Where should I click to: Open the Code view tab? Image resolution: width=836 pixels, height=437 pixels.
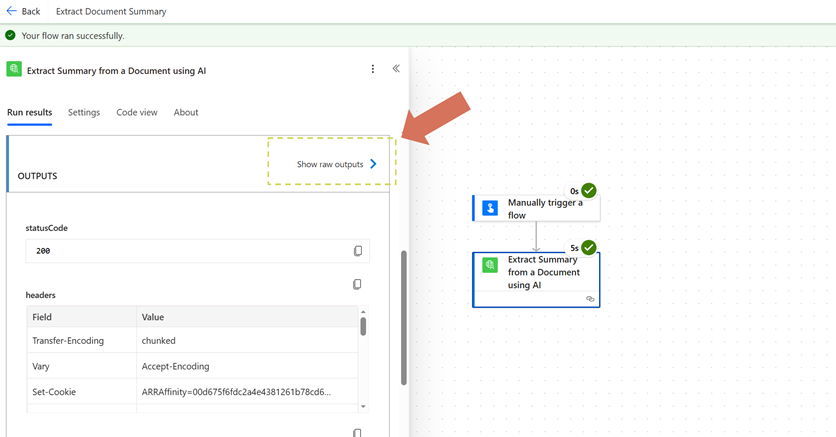coord(136,112)
